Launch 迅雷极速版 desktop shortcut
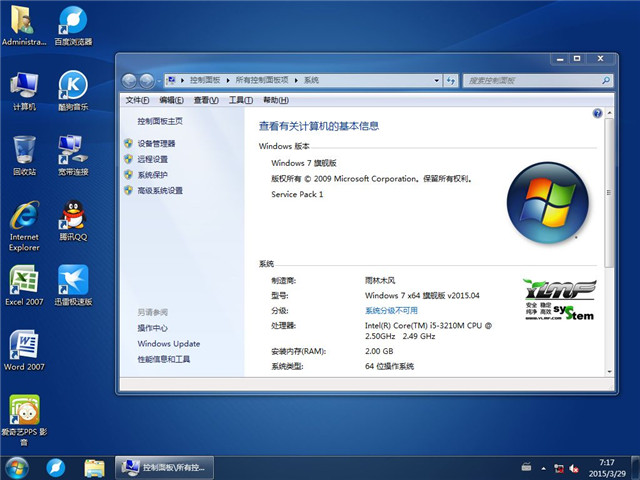The height and width of the screenshot is (480, 640). (x=73, y=285)
